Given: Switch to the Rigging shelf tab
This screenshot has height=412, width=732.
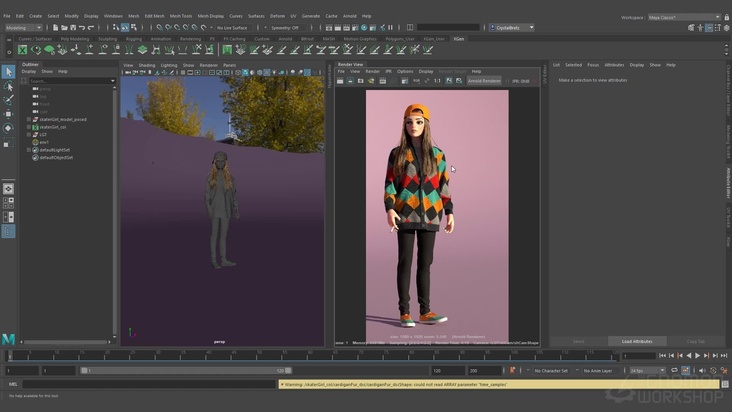Looking at the screenshot, I should pos(133,38).
